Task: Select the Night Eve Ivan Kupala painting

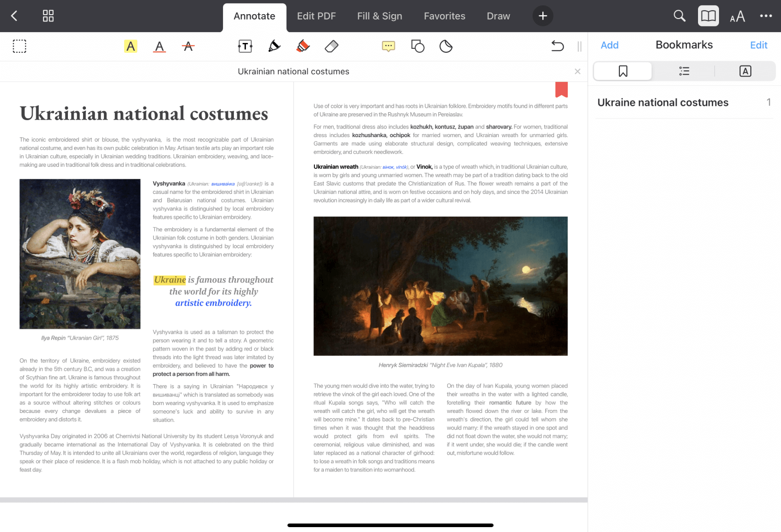Action: [x=440, y=286]
